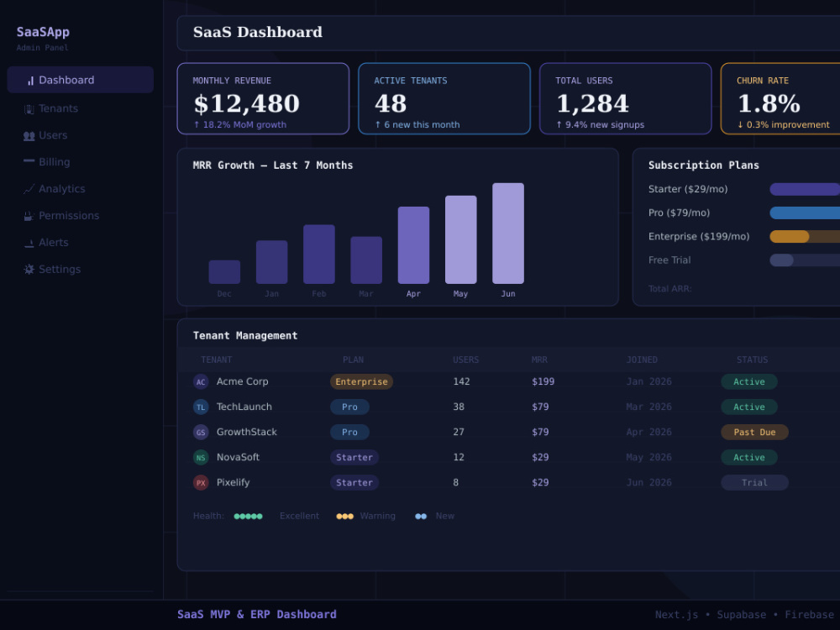The width and height of the screenshot is (840, 630).
Task: Click the Analytics line-chart icon
Action: pyautogui.click(x=29, y=189)
